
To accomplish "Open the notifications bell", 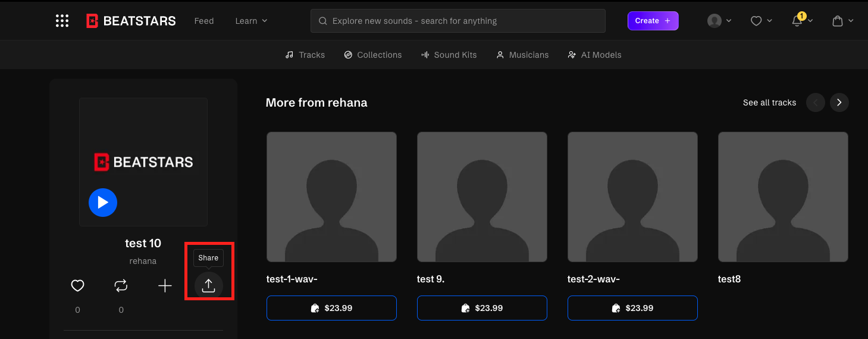I will 797,21.
